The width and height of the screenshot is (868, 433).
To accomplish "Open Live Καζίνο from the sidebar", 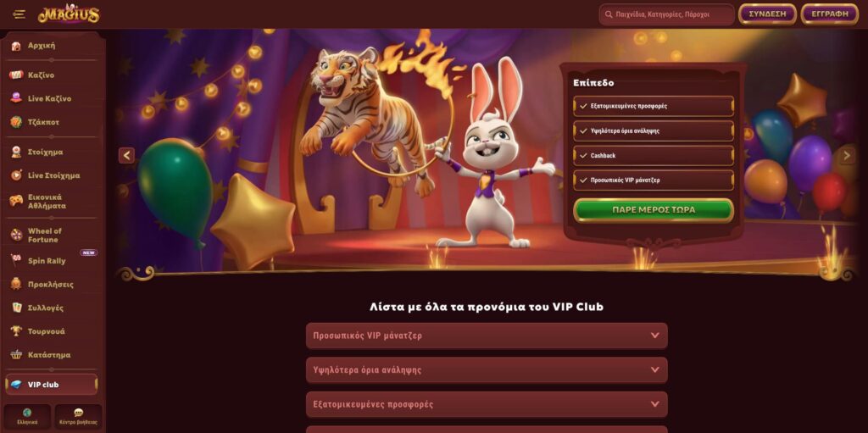I will pos(49,98).
